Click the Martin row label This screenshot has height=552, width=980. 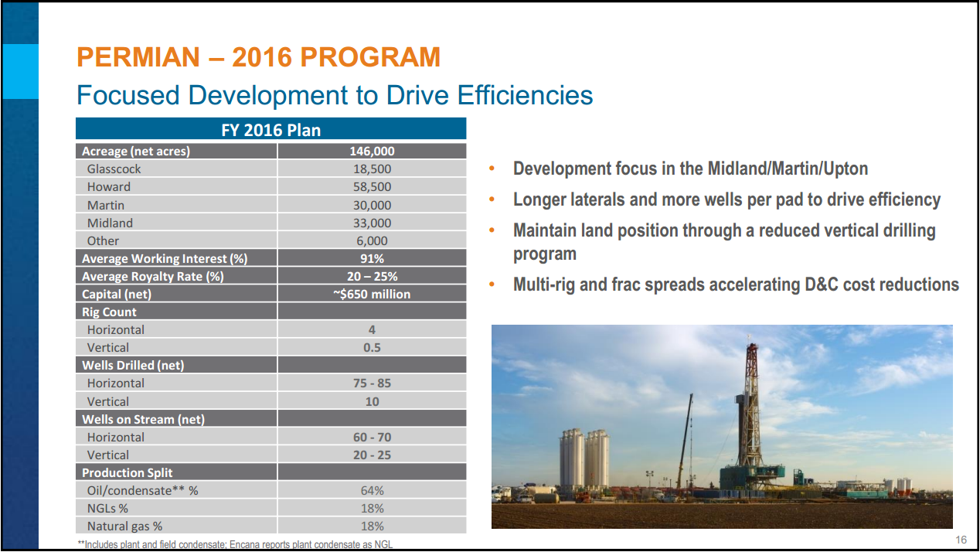(x=105, y=205)
